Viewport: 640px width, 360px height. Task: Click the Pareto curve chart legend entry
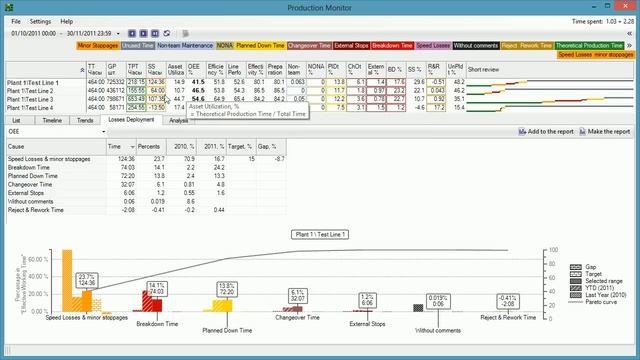pos(593,302)
